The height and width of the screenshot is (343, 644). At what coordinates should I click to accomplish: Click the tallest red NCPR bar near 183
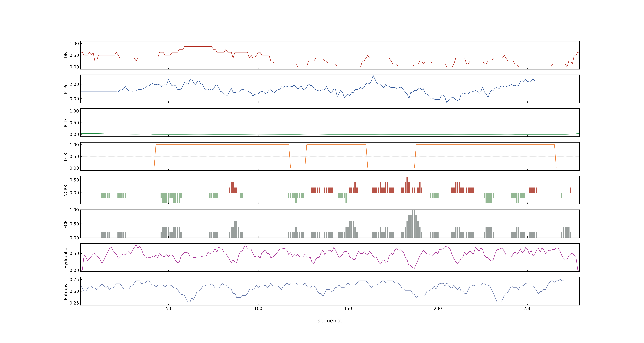click(x=407, y=185)
